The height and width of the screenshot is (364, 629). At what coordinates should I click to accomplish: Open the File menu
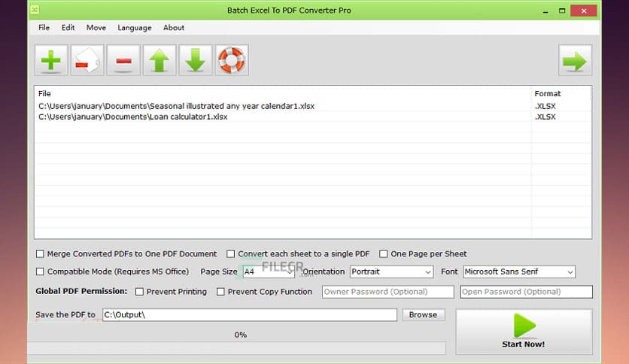coord(44,28)
